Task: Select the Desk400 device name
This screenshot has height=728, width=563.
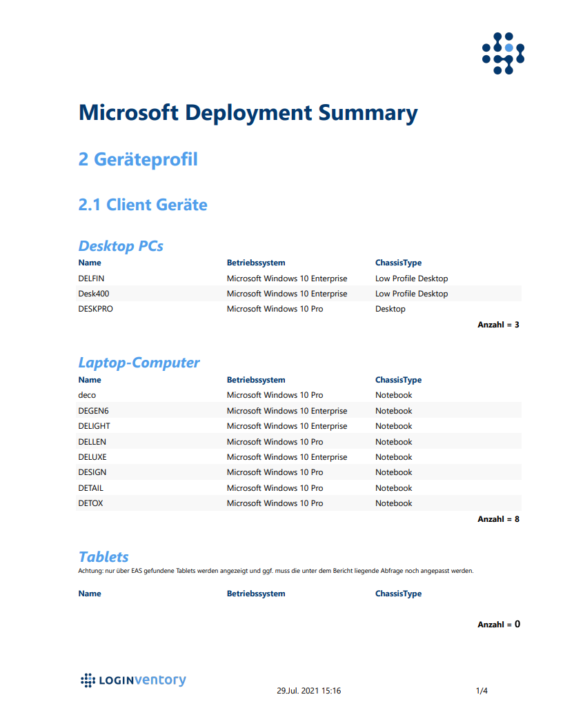Action: pos(94,294)
